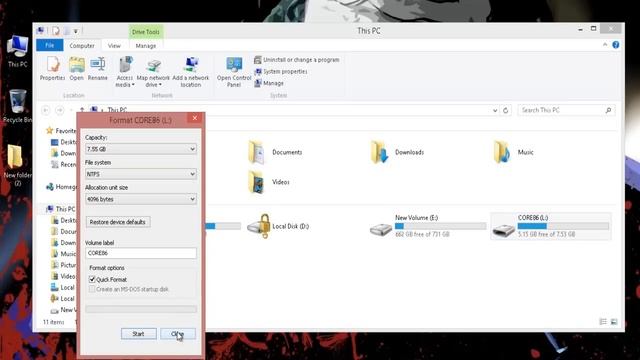Switch to details view icon
Image resolution: width=640 pixels, height=360 pixels.
click(x=603, y=322)
